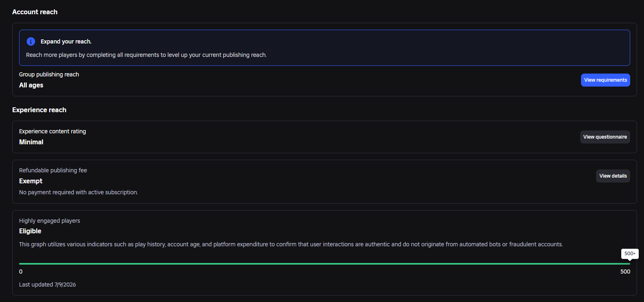The width and height of the screenshot is (644, 302).
Task: Click the All ages reach value
Action: tap(31, 85)
